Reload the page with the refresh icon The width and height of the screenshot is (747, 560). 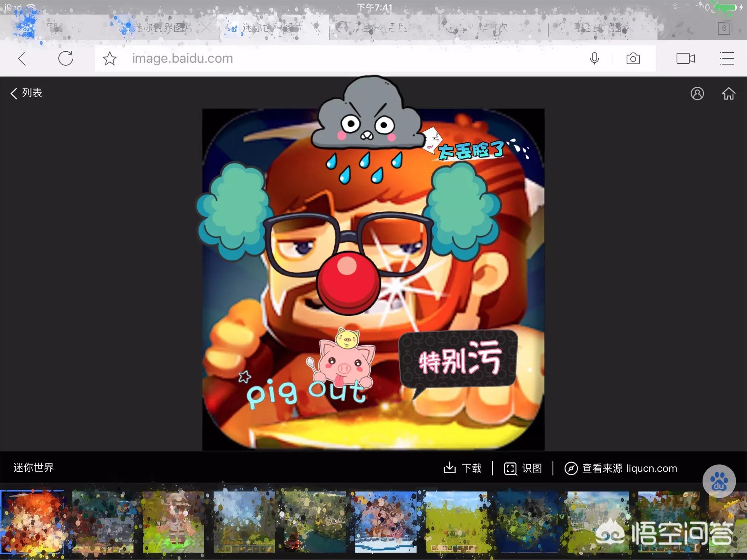coord(65,58)
